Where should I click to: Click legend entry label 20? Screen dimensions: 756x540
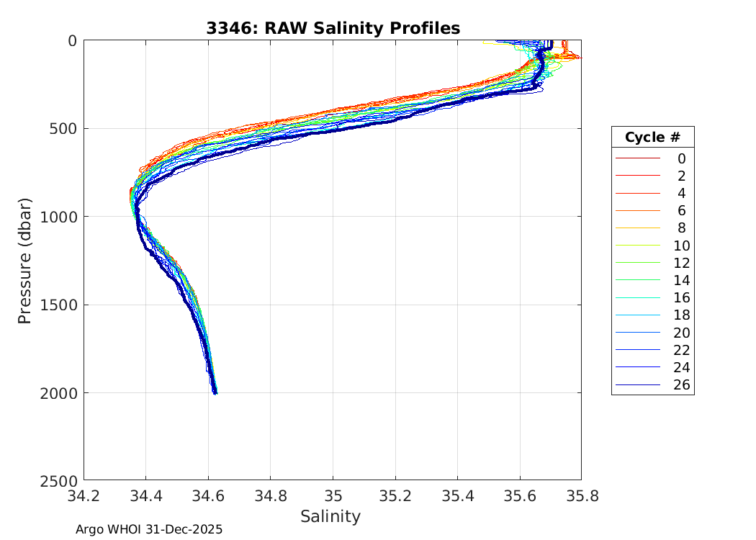(x=681, y=333)
